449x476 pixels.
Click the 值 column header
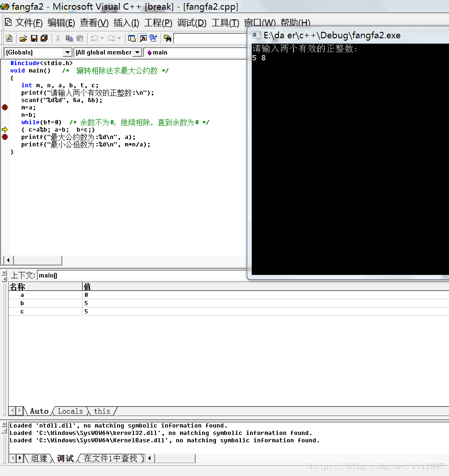[266, 286]
